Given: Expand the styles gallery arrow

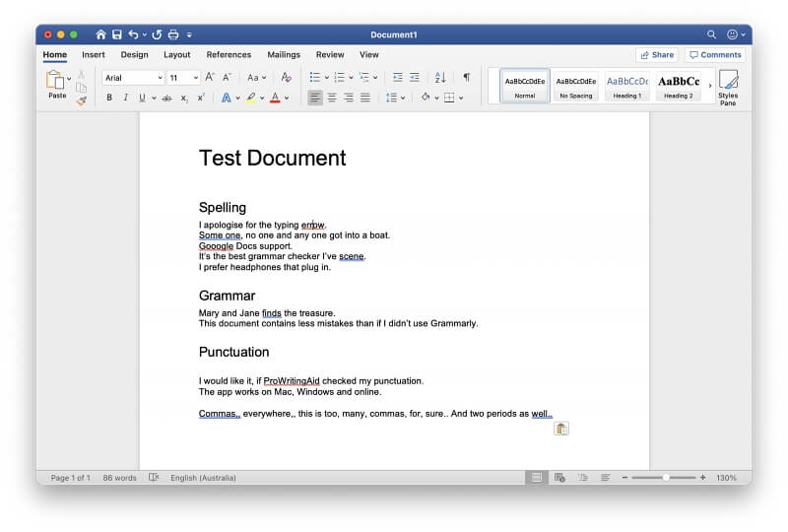Looking at the screenshot, I should pos(710,86).
